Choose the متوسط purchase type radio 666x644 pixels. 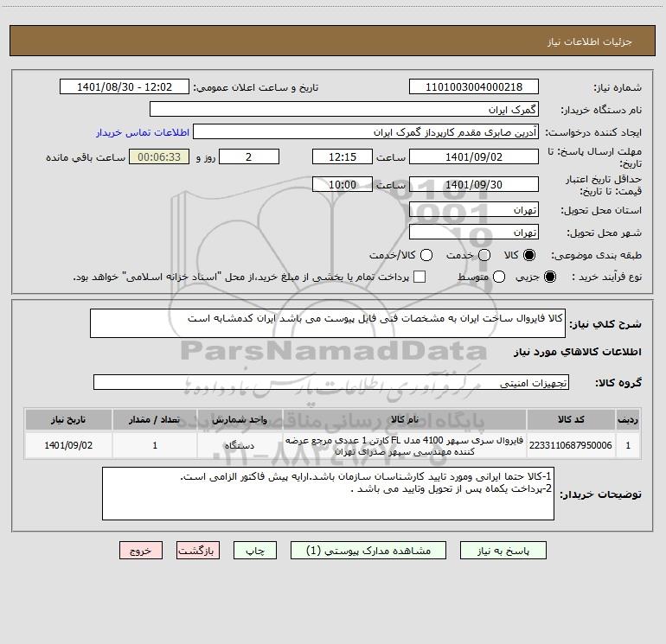pos(499,277)
